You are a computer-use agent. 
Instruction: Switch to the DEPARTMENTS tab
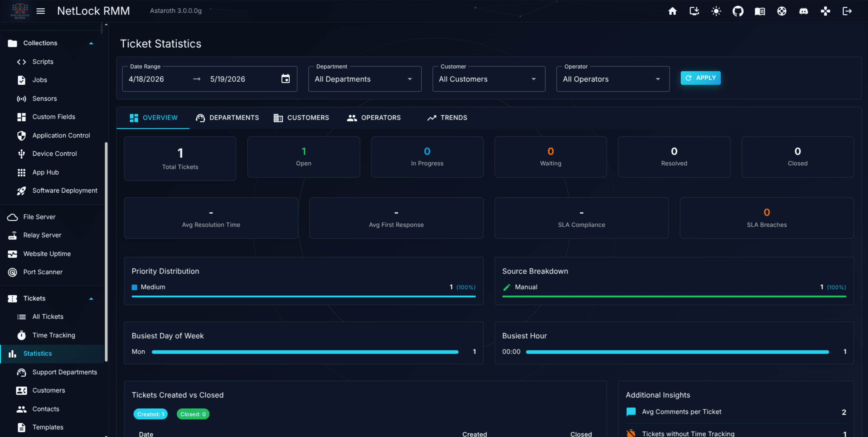[227, 117]
